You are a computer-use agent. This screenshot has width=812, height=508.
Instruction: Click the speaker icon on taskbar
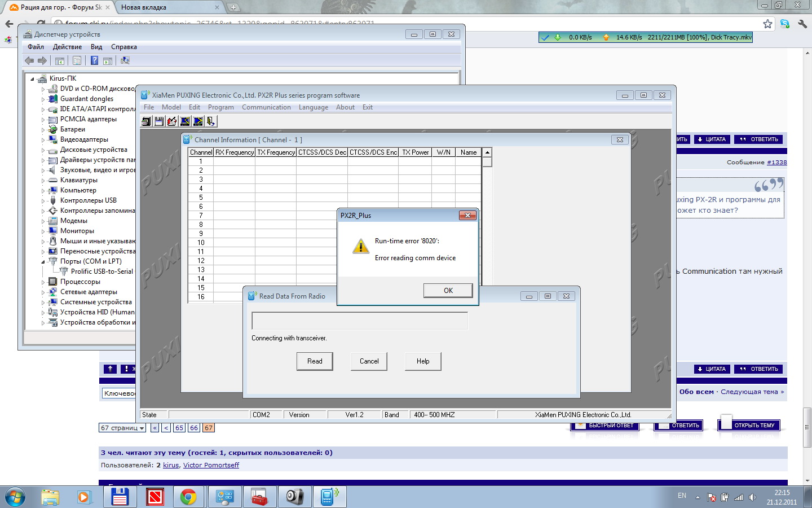(294, 497)
